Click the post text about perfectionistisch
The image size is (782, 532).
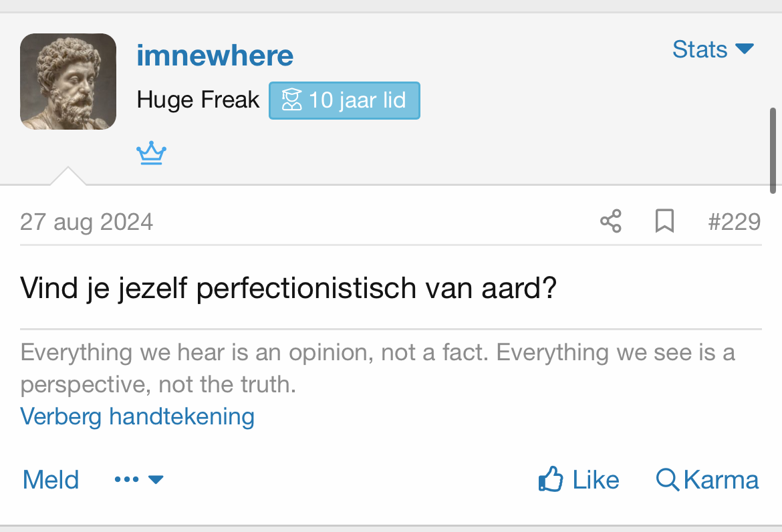(289, 288)
